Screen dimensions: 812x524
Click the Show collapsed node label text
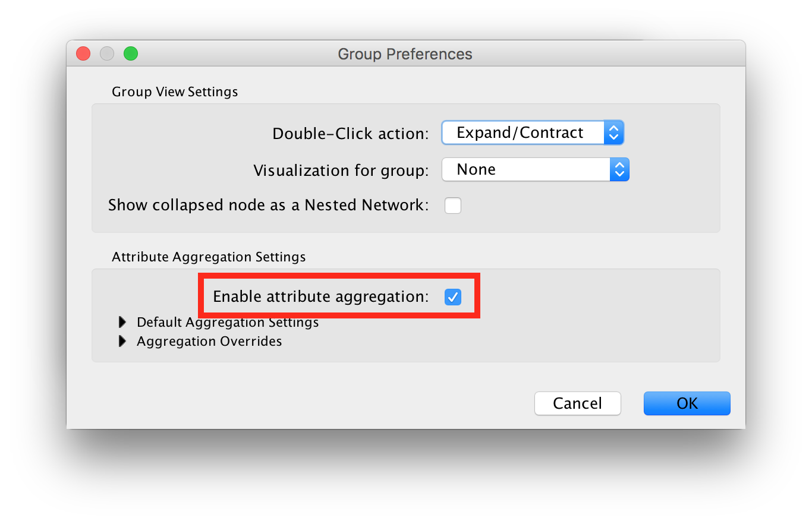click(268, 206)
